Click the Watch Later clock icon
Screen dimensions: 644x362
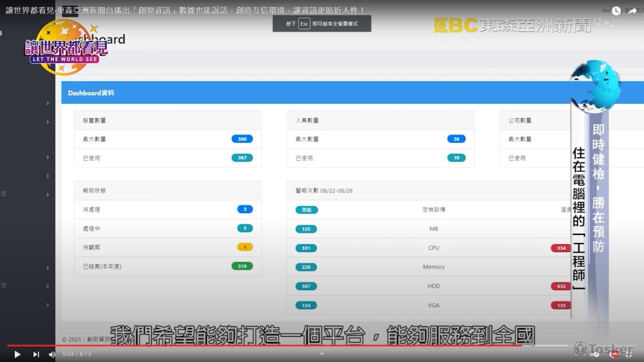coord(616,11)
